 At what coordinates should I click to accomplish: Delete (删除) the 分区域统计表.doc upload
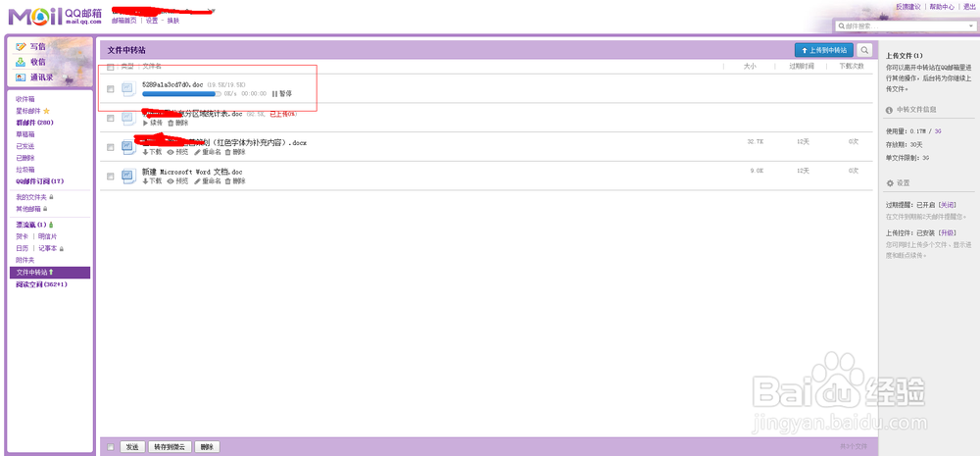click(177, 123)
